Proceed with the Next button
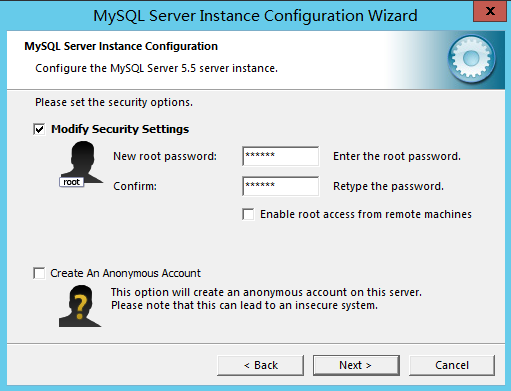The width and height of the screenshot is (511, 391). coord(356,365)
